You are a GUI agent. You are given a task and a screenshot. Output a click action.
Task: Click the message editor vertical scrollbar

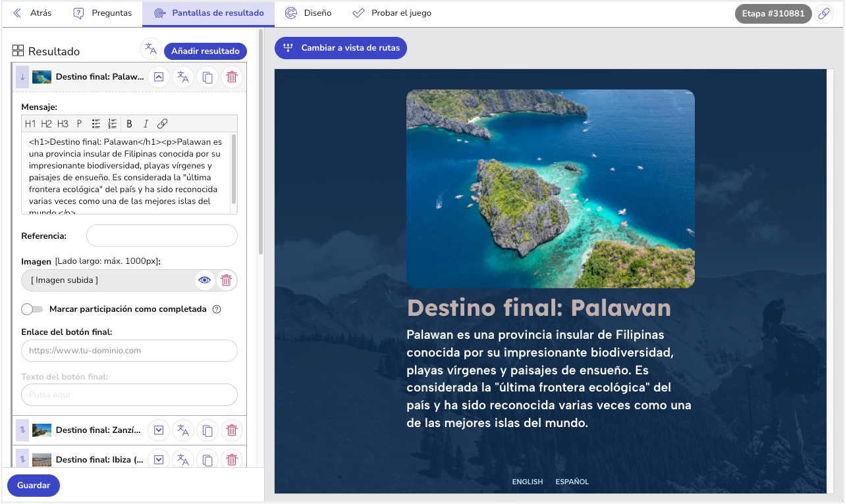point(233,171)
